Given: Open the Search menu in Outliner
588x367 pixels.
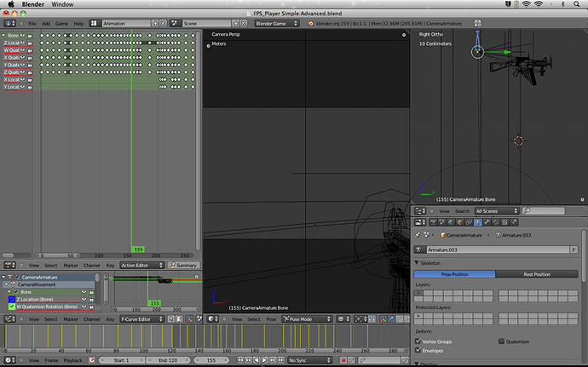Looking at the screenshot, I should point(462,211).
